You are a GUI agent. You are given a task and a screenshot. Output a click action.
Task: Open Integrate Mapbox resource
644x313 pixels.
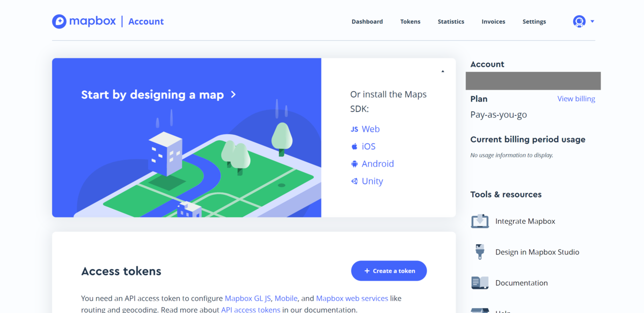[x=525, y=221]
